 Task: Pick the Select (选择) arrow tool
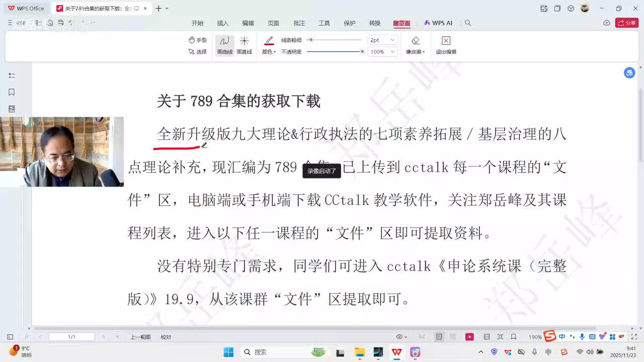point(198,51)
